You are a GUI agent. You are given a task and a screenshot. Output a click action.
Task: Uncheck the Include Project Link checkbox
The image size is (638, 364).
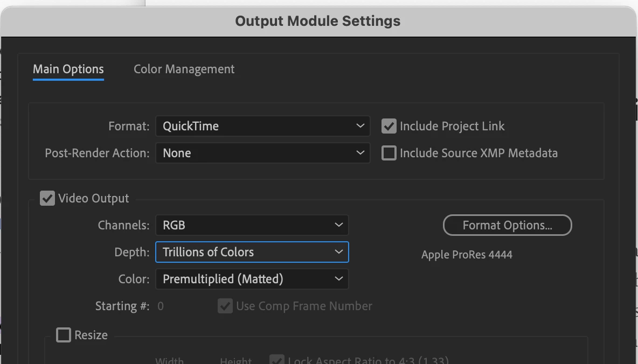point(389,126)
